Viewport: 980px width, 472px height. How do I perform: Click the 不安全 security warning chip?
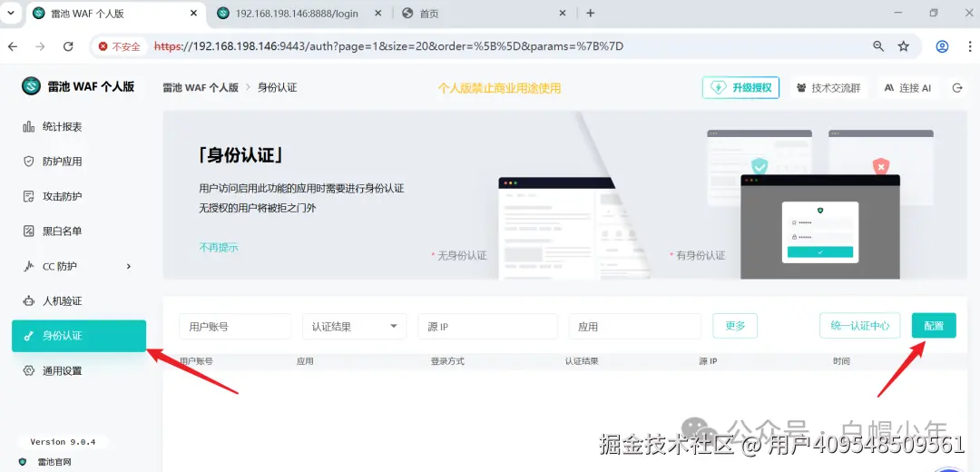tap(120, 46)
